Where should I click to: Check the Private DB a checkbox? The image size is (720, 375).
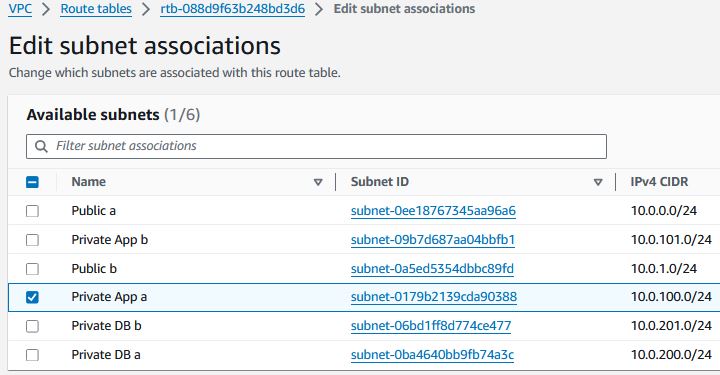[32, 355]
